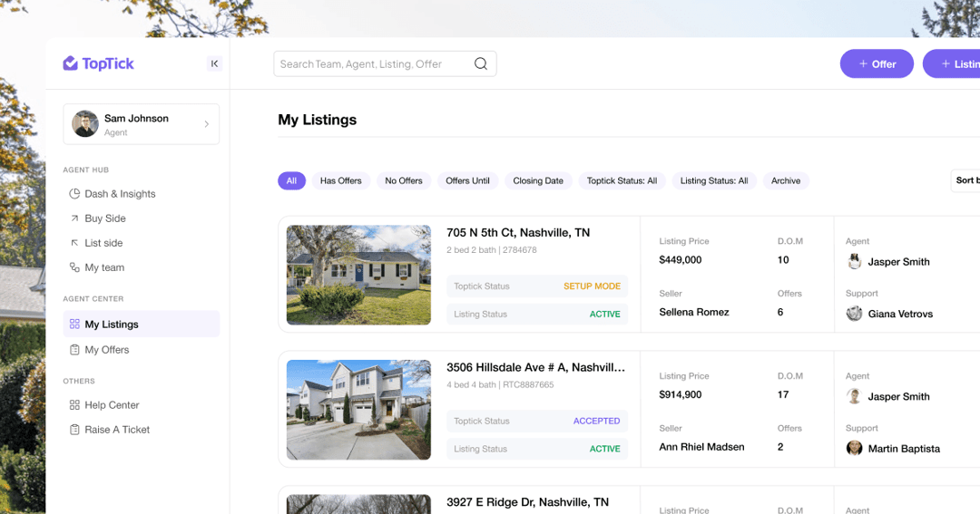The image size is (980, 514).
Task: Click the 4 bed 4 bath | RTC8887665 details
Action: [500, 384]
